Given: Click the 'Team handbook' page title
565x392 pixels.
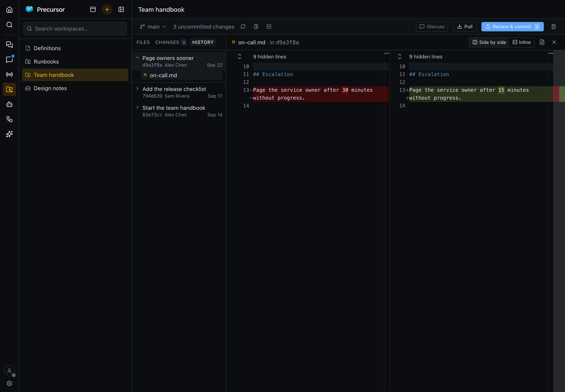Looking at the screenshot, I should 161,9.
